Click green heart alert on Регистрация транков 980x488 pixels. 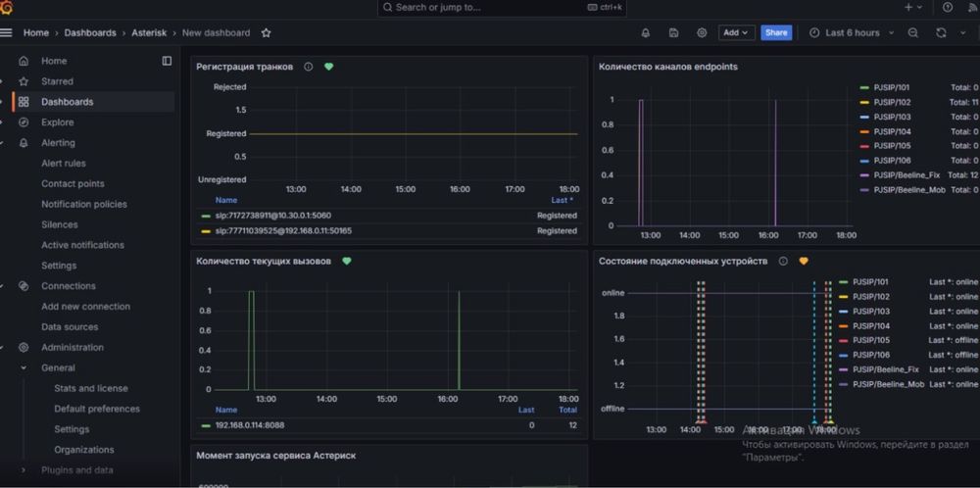click(x=328, y=67)
